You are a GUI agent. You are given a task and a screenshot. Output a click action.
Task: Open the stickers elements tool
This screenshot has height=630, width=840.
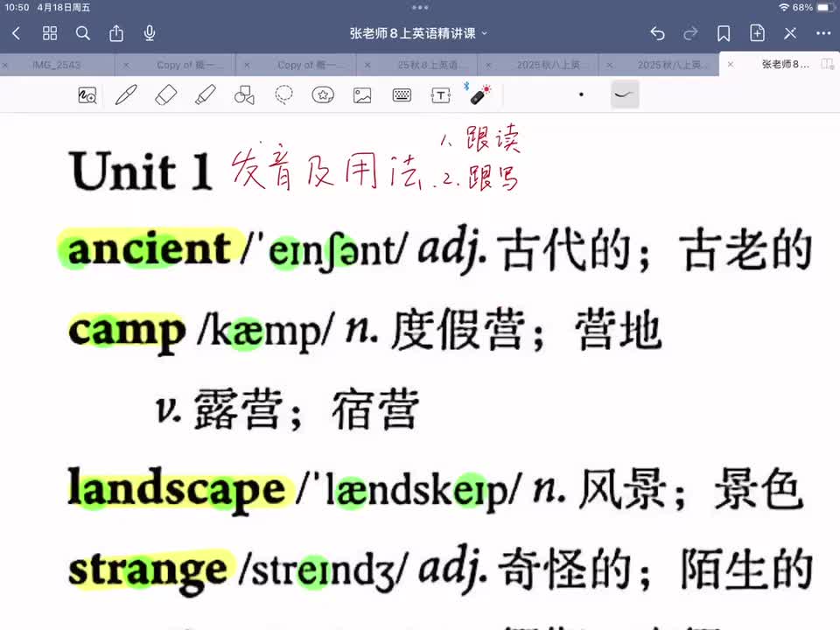pyautogui.click(x=323, y=94)
